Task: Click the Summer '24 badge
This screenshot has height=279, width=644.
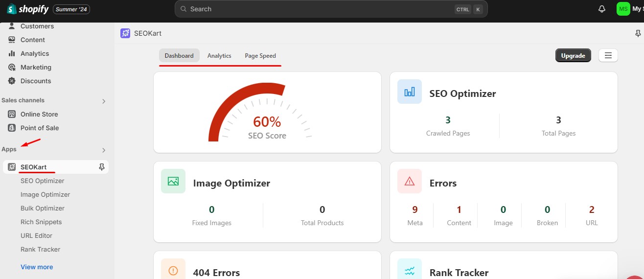Action: point(71,9)
